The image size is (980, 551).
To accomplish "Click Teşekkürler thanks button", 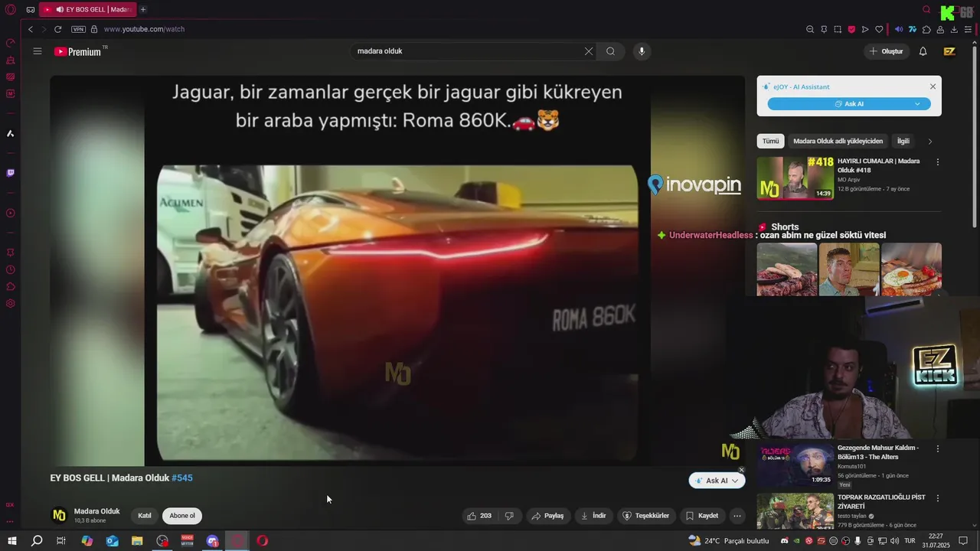I will 645,516.
